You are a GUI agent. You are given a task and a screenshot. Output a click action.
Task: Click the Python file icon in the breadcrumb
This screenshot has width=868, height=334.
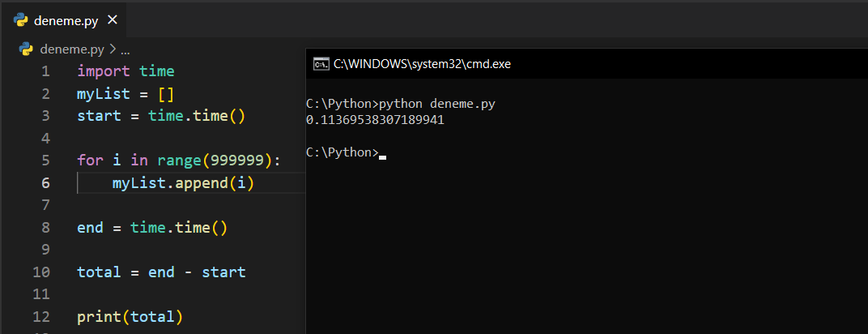coord(26,49)
